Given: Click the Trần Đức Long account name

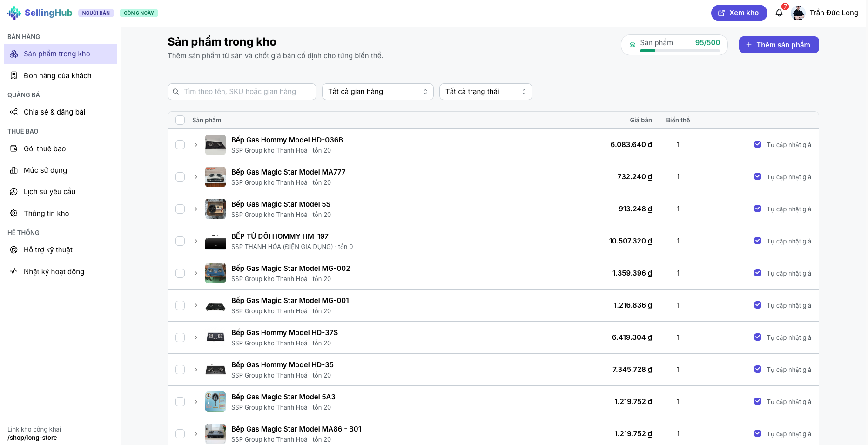Looking at the screenshot, I should click(834, 13).
